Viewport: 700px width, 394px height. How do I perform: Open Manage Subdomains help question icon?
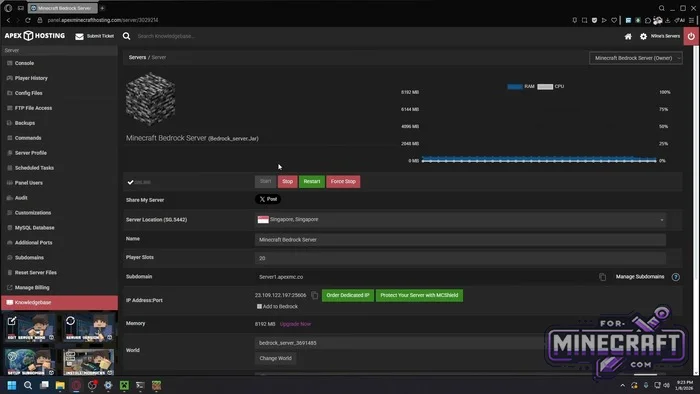pyautogui.click(x=675, y=277)
